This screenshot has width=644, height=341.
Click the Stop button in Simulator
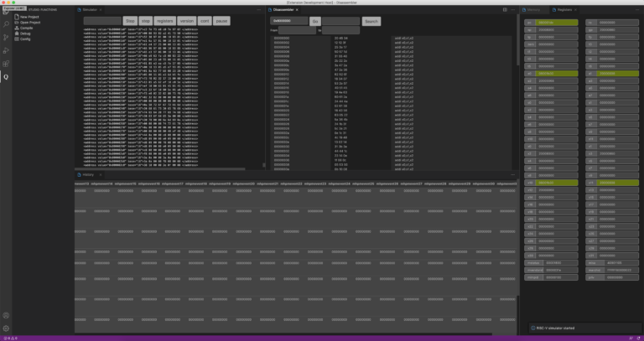coord(130,21)
